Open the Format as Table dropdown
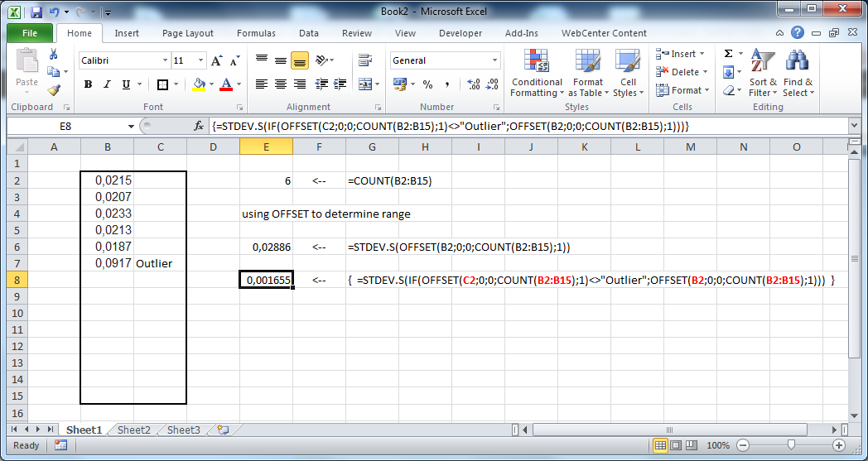 coord(588,73)
